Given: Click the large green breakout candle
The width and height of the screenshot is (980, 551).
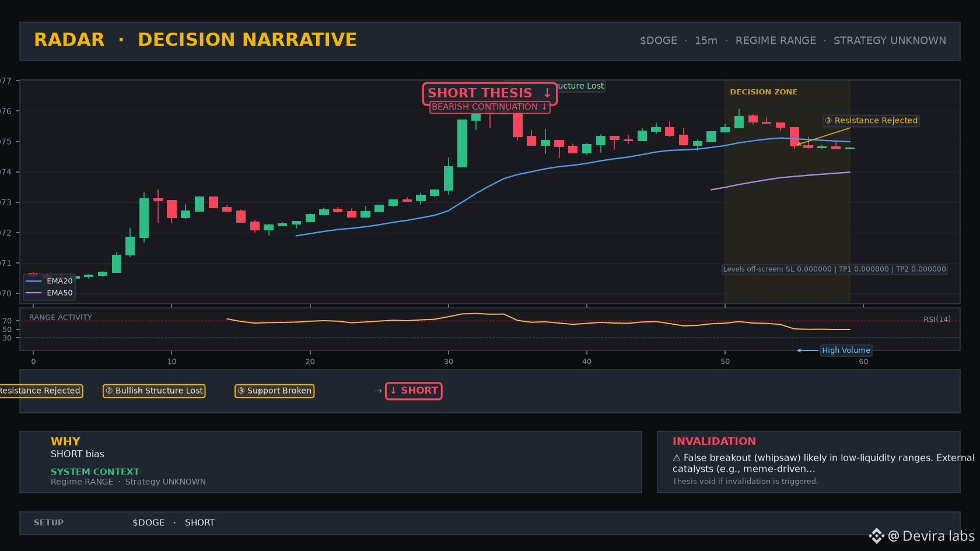Looking at the screenshot, I should point(462,143).
